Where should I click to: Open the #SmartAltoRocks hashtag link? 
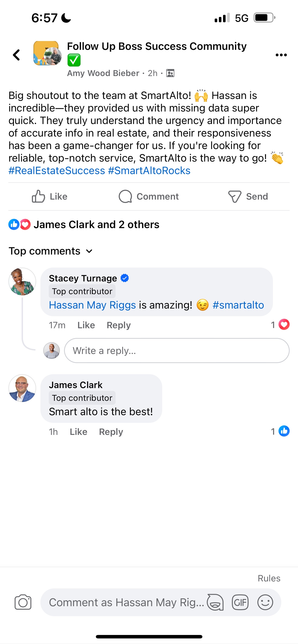tap(149, 171)
